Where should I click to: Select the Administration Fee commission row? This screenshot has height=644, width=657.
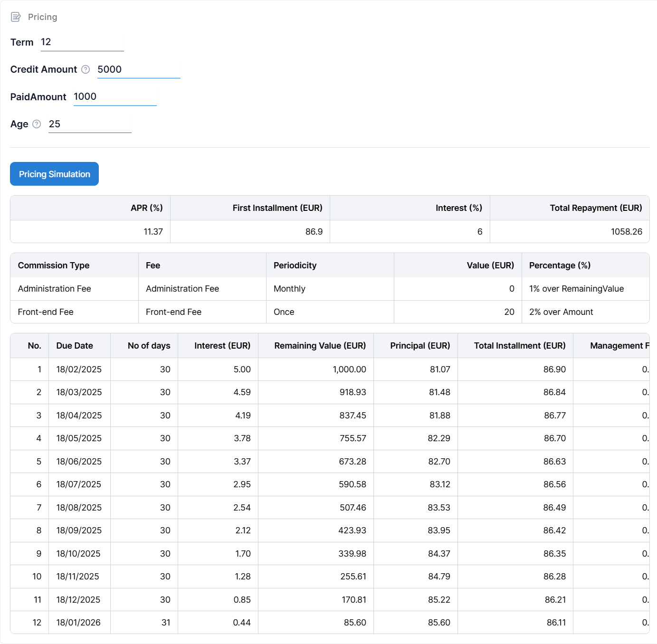click(x=55, y=289)
